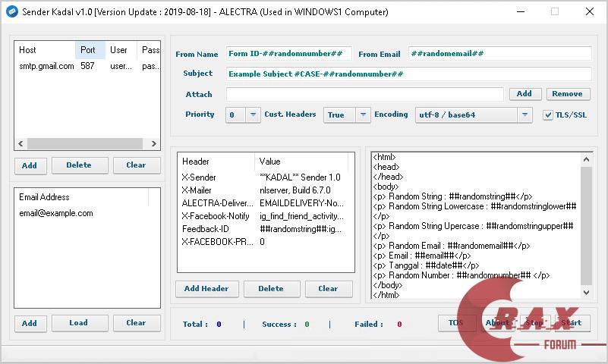Click the Sender Kadal app icon in title bar
The image size is (608, 364).
[12, 12]
